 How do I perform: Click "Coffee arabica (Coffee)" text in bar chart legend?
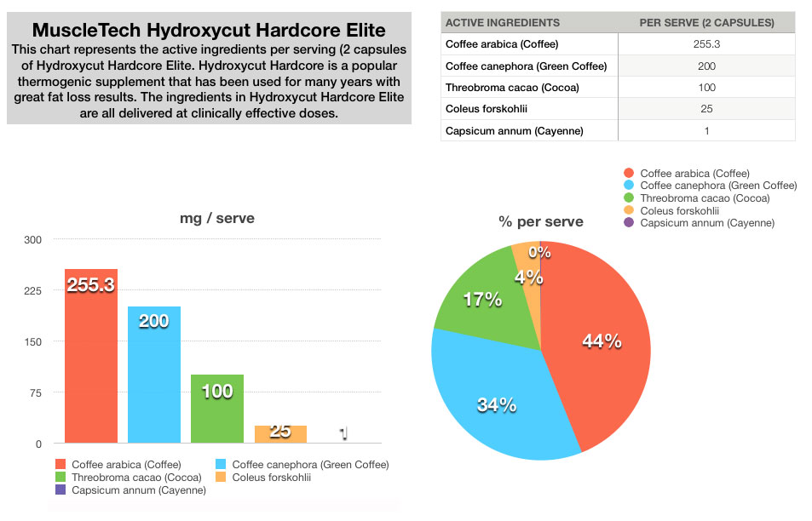pyautogui.click(x=126, y=465)
